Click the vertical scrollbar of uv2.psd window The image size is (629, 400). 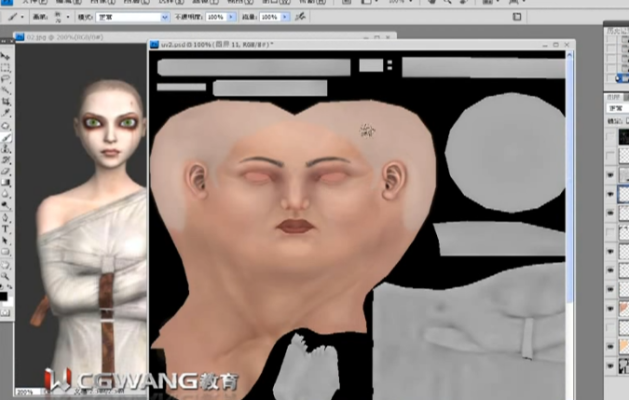[570, 200]
